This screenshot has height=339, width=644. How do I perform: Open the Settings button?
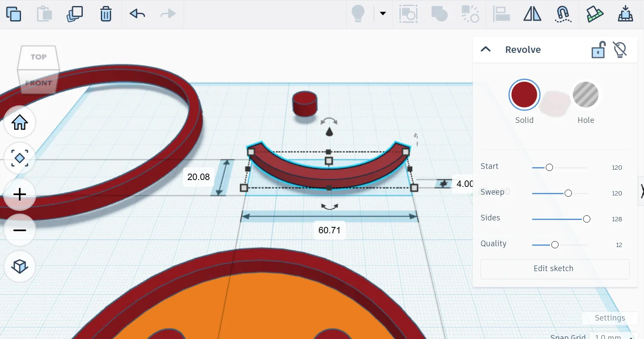point(609,318)
